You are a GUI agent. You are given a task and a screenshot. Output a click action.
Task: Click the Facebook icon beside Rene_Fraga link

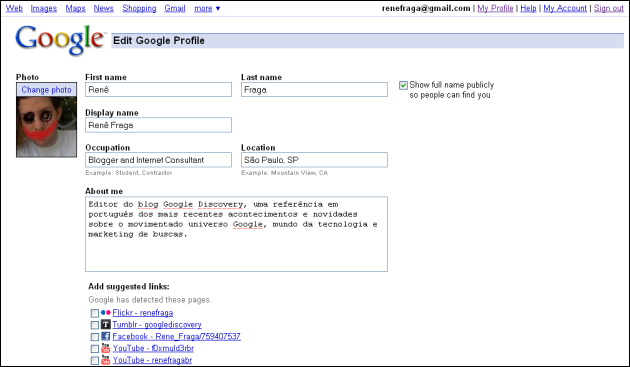(106, 336)
